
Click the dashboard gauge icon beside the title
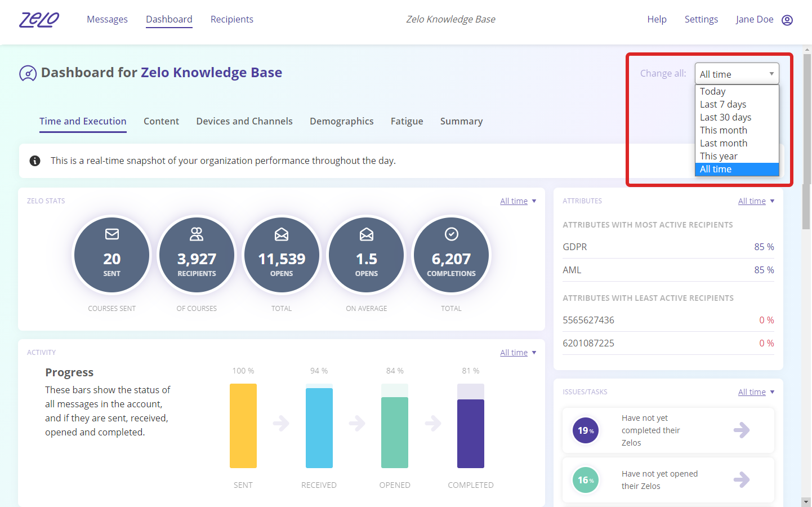[x=28, y=73]
